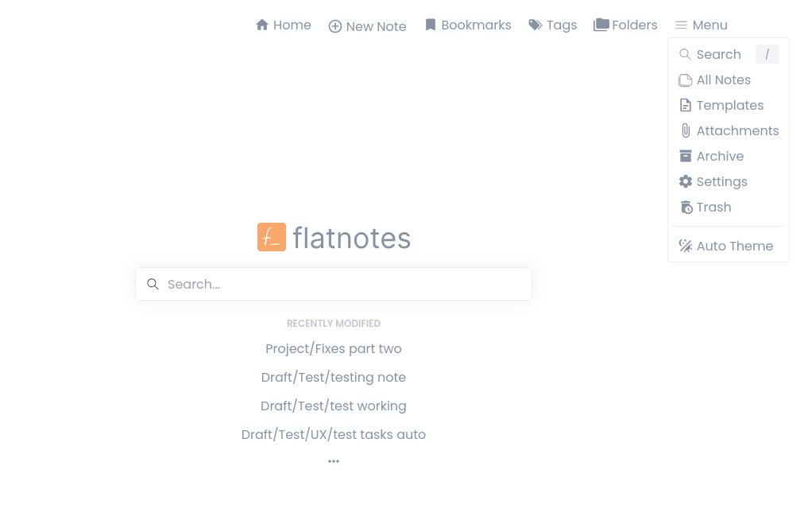Image resolution: width=812 pixels, height=505 pixels.
Task: Click the magnifier icon inside the search box
Action: [153, 284]
